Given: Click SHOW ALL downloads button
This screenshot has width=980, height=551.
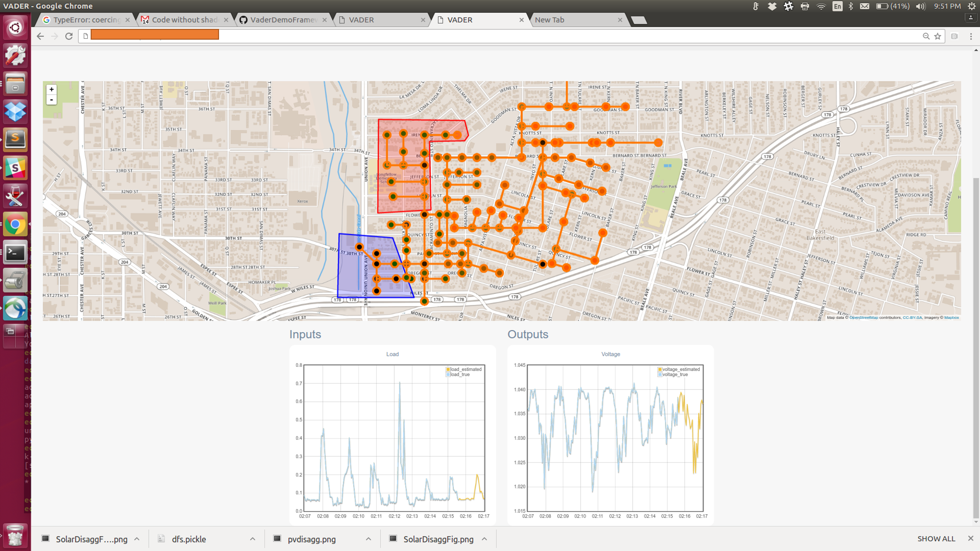Looking at the screenshot, I should point(936,539).
